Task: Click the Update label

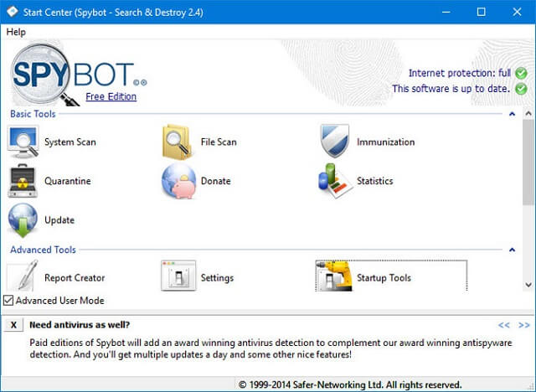Action: 59,220
